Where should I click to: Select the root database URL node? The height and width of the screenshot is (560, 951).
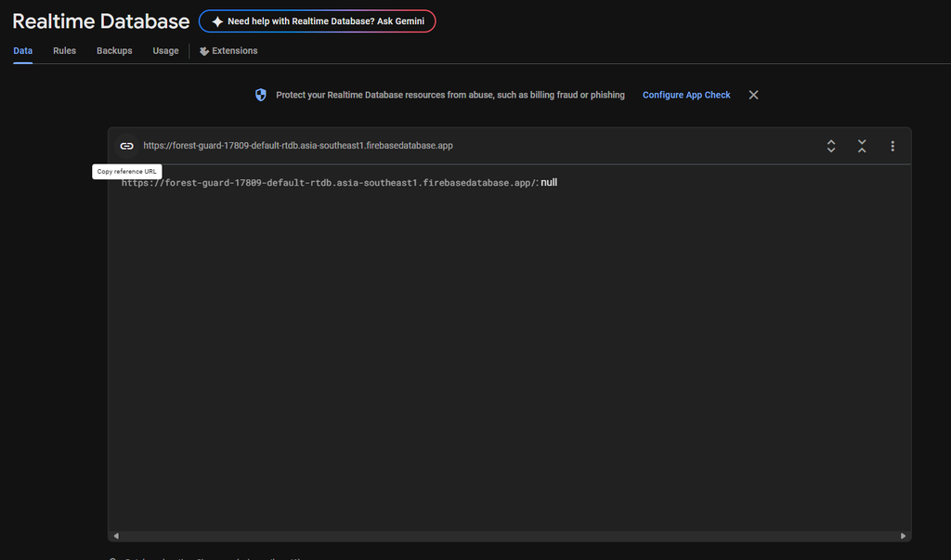click(330, 183)
